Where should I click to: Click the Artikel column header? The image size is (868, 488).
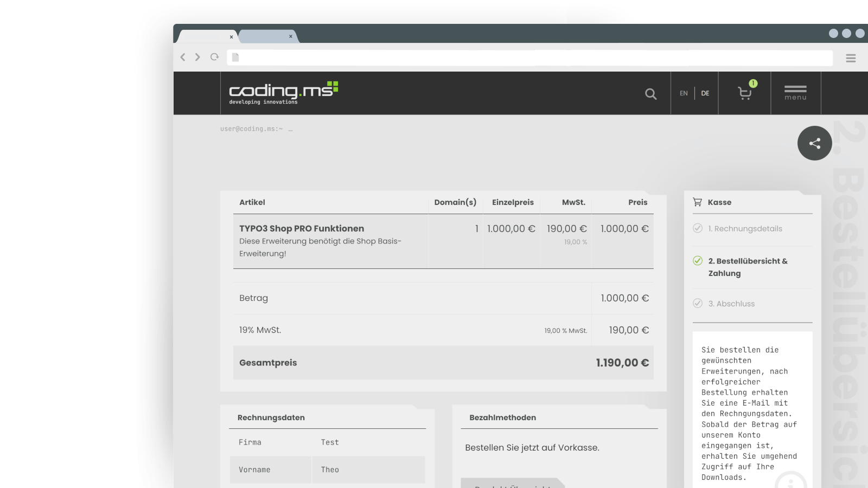click(x=252, y=202)
